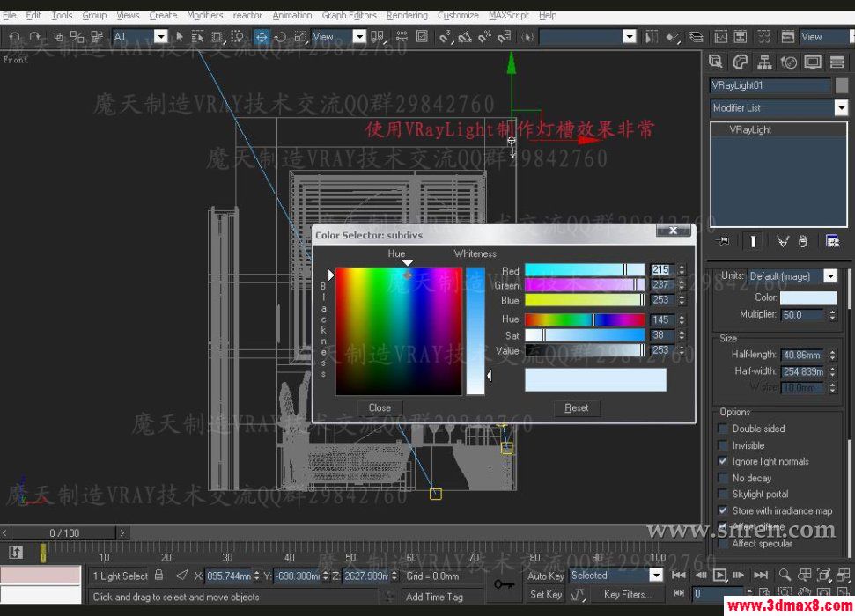Viewport: 855px width, 616px height.
Task: Open the Select by Name icon
Action: pos(198,37)
